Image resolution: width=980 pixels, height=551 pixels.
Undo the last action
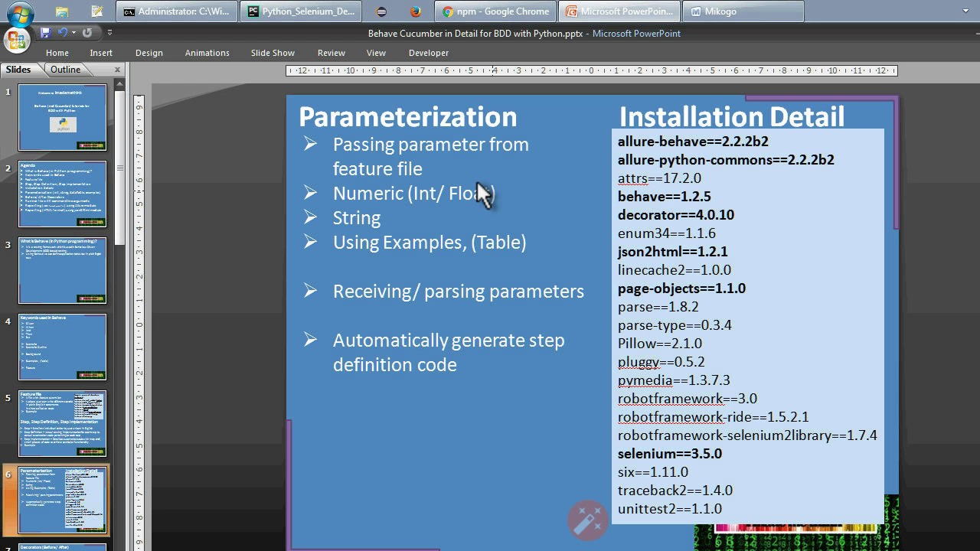[62, 32]
